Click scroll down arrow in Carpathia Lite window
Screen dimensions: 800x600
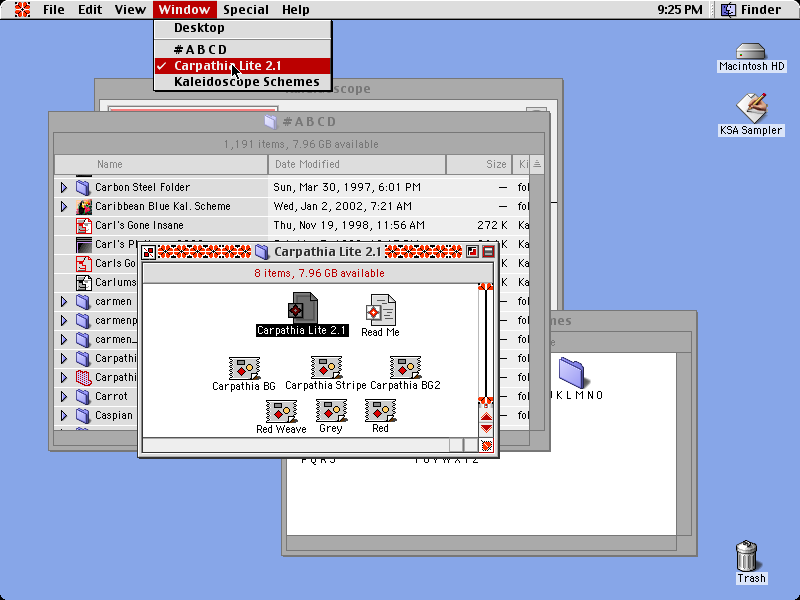(x=486, y=428)
